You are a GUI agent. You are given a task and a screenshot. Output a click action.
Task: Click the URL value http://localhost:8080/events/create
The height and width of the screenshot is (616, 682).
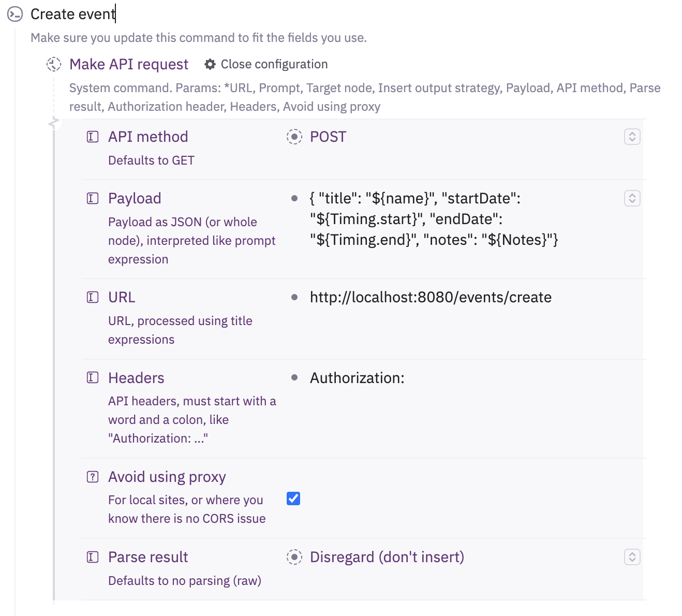[x=431, y=297]
